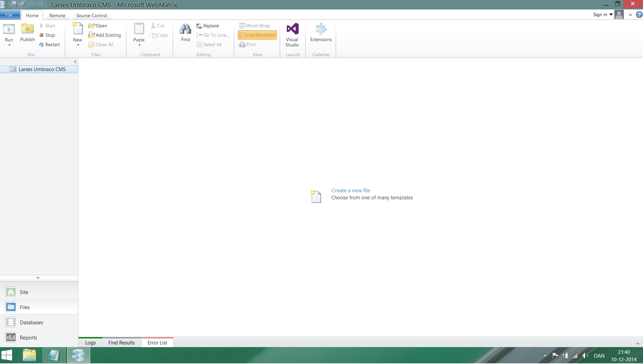Stop the running site
This screenshot has width=643, height=364.
point(47,35)
